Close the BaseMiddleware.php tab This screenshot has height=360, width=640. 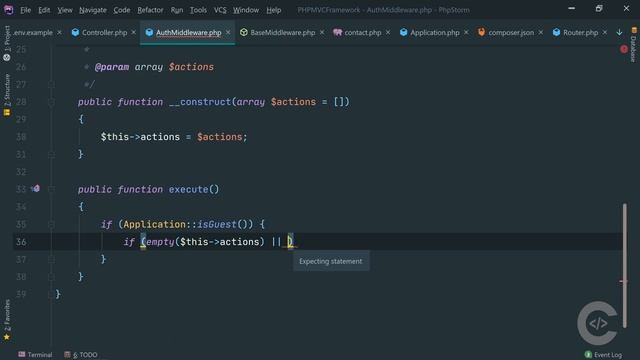(x=322, y=32)
